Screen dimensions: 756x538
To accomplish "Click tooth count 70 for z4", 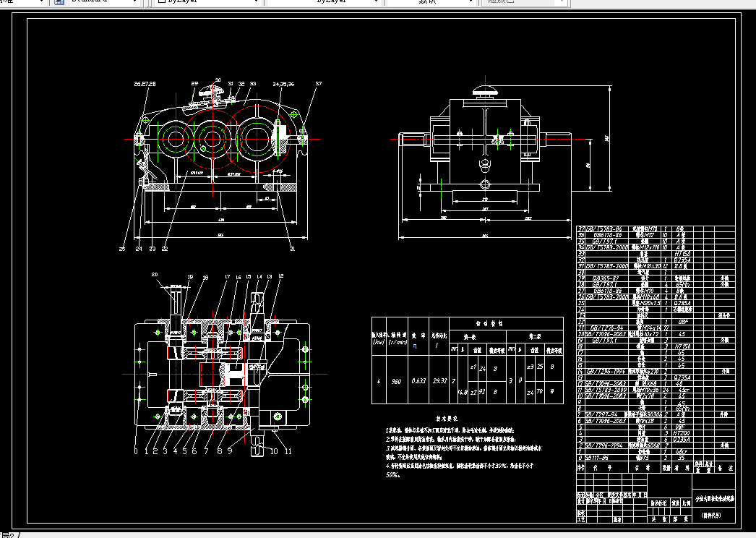I will pos(540,391).
